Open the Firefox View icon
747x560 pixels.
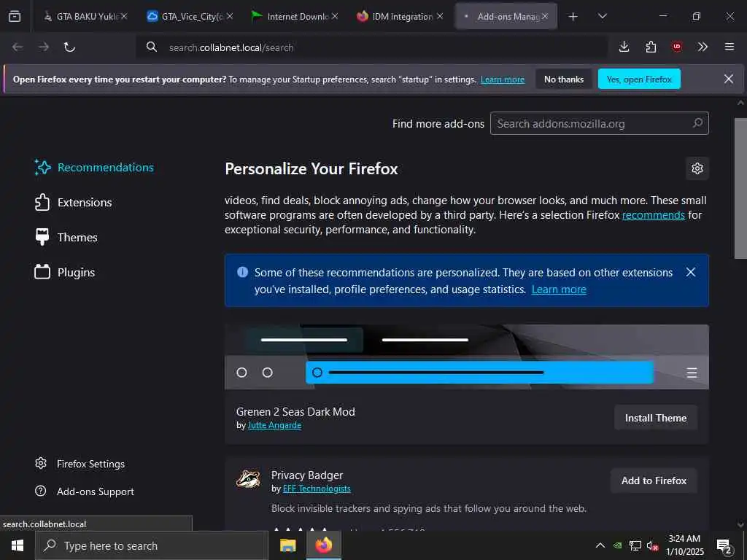tap(15, 16)
